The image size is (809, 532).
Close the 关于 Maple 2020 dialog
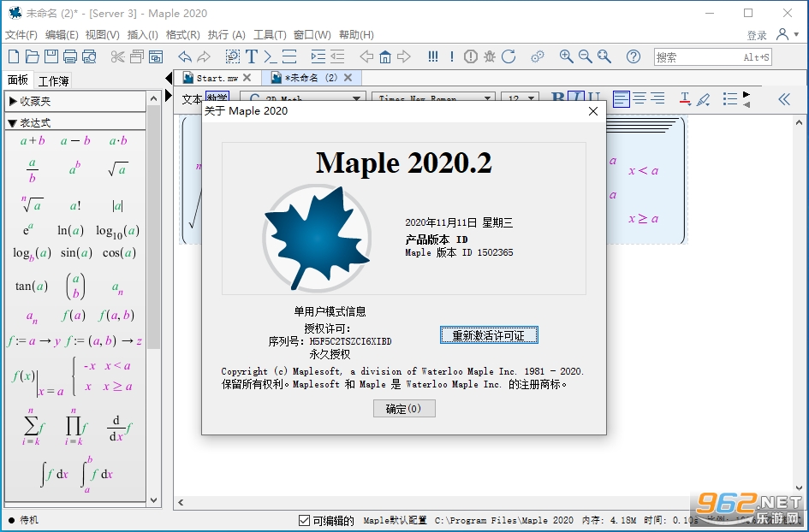coord(593,111)
